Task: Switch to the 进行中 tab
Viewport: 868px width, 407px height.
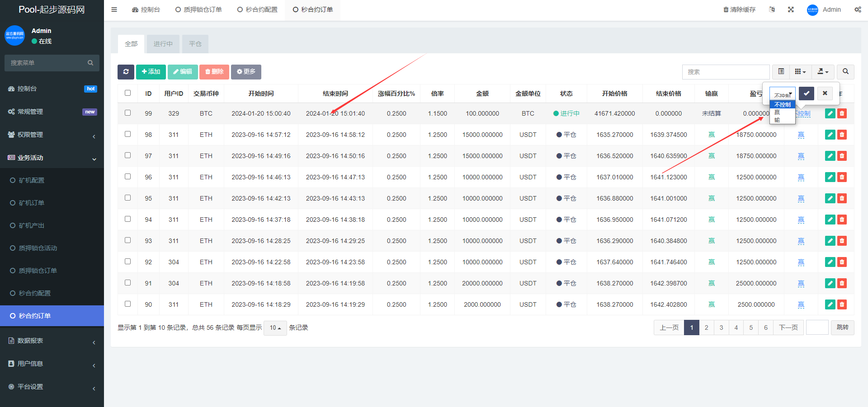Action: click(x=163, y=44)
